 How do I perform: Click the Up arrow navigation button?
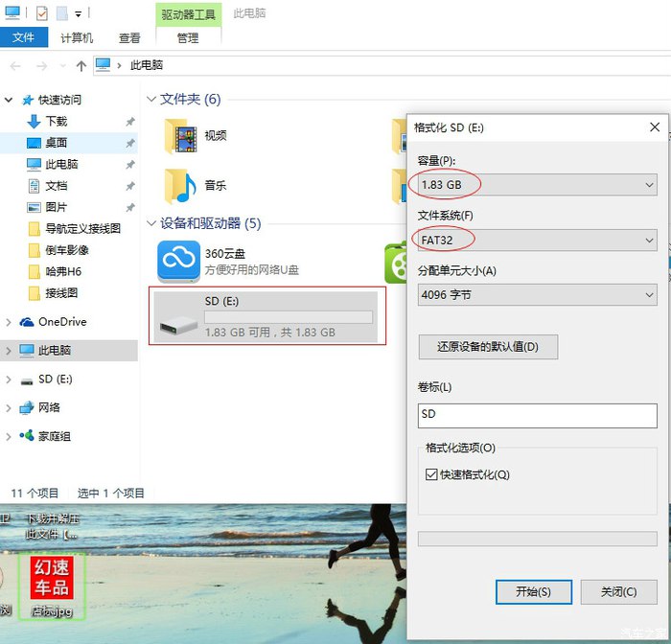click(81, 66)
